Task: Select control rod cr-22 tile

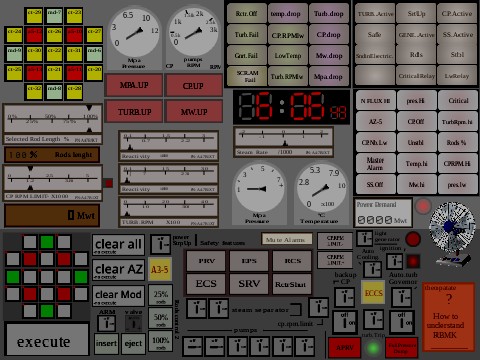Action: [54, 54]
